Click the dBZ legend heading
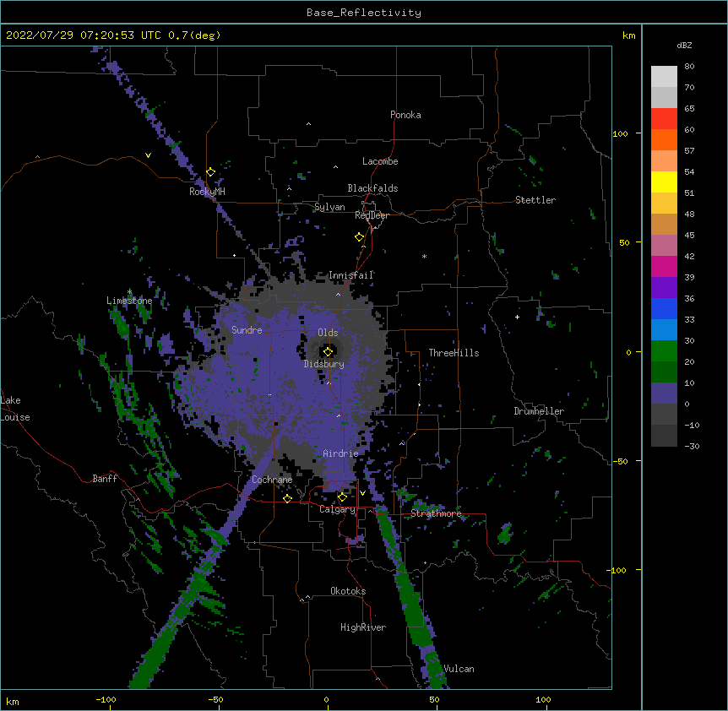This screenshot has height=711, width=728. pyautogui.click(x=684, y=45)
